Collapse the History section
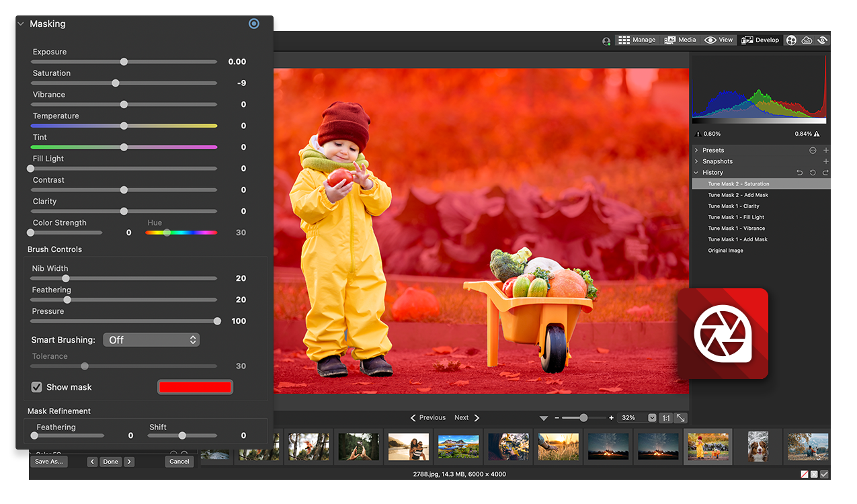 point(696,173)
